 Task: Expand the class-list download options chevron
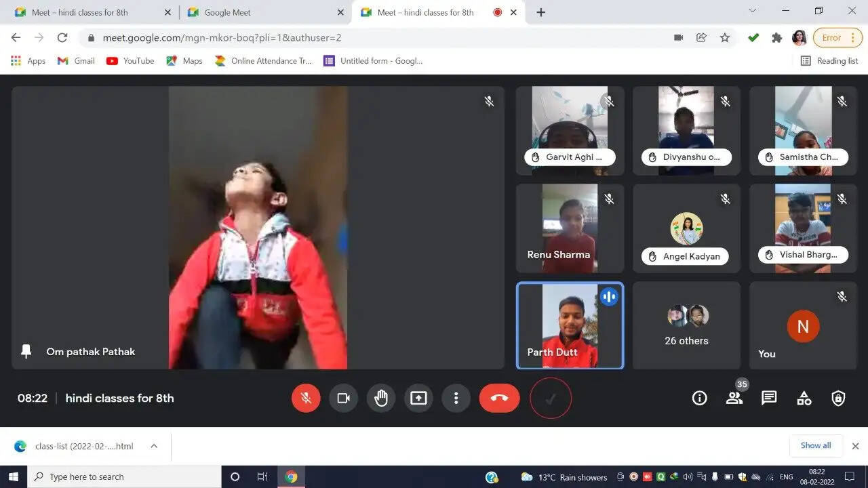pyautogui.click(x=154, y=446)
